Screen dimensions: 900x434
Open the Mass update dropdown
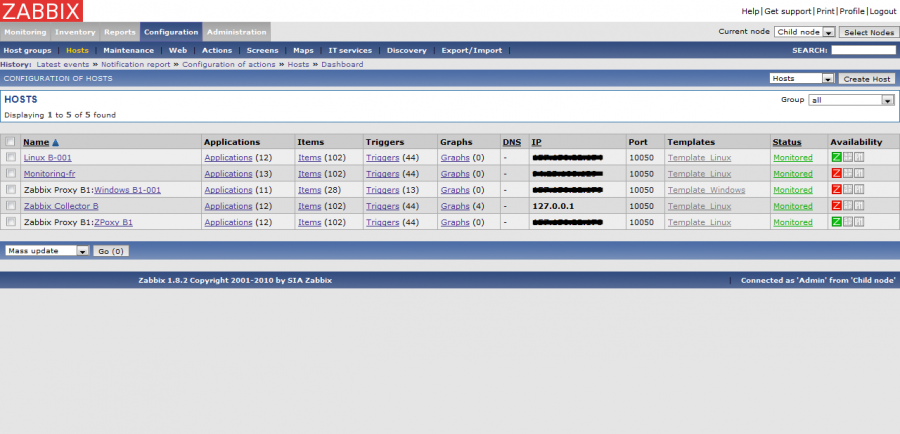coord(48,251)
